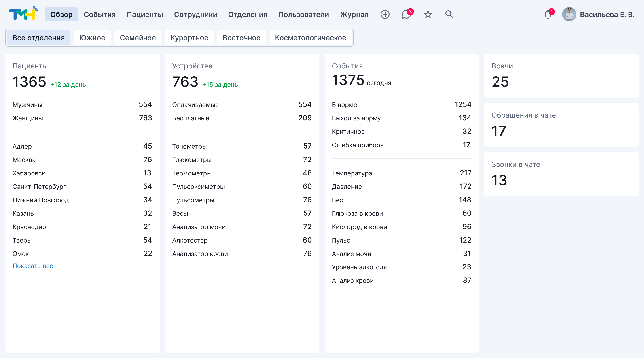
Task: Click the Тверь city row
Action: pos(82,240)
